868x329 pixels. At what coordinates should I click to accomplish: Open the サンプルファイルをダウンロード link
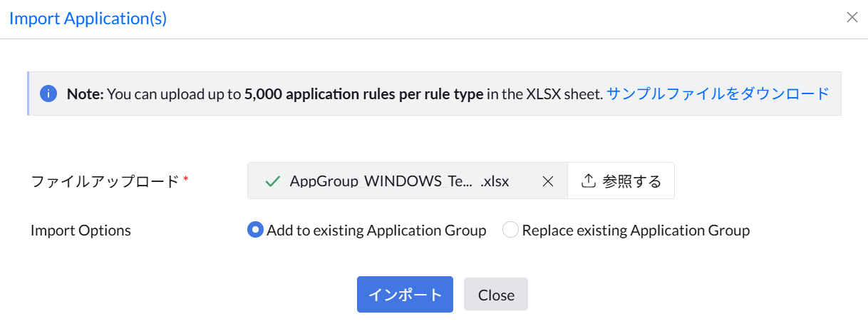coord(718,93)
